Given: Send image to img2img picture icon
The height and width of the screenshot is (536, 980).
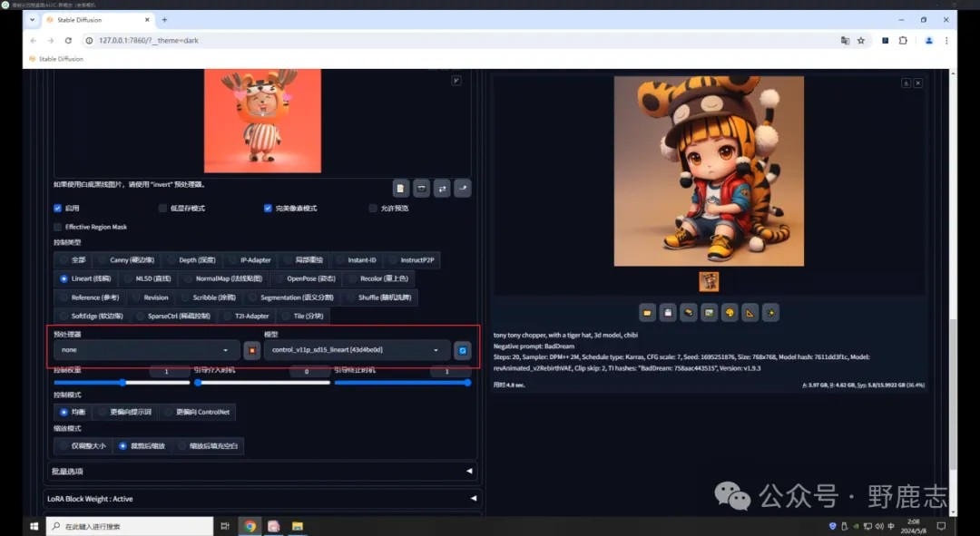Looking at the screenshot, I should [x=710, y=312].
